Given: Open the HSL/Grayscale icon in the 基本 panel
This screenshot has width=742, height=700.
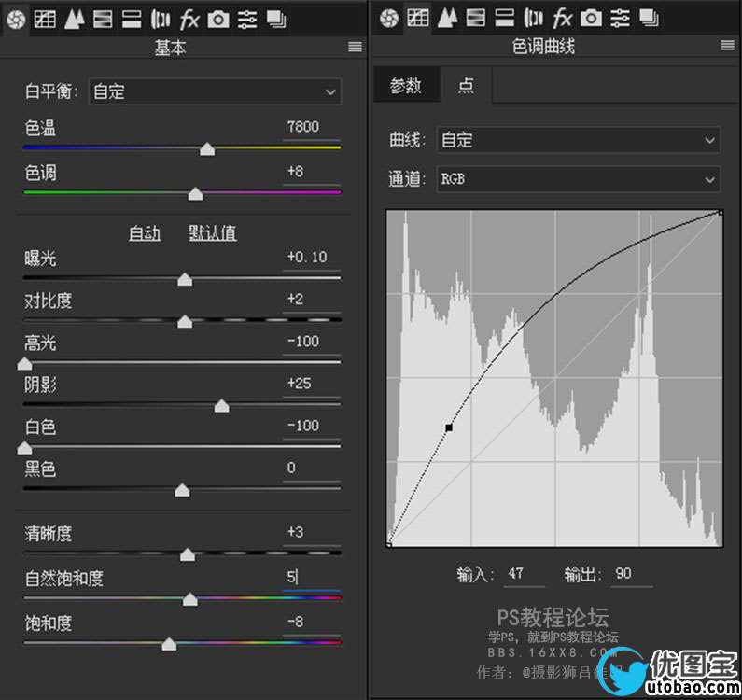Looking at the screenshot, I should (103, 18).
